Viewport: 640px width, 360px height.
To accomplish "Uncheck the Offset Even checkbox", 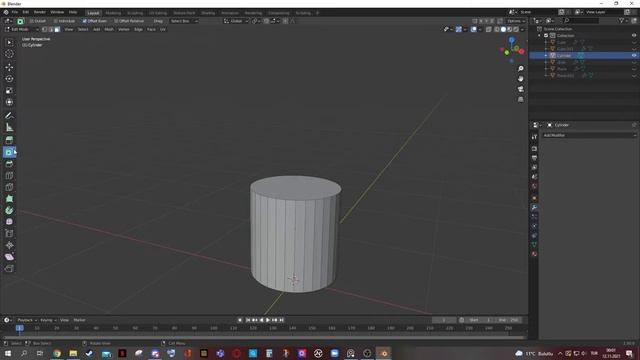I will (84, 21).
